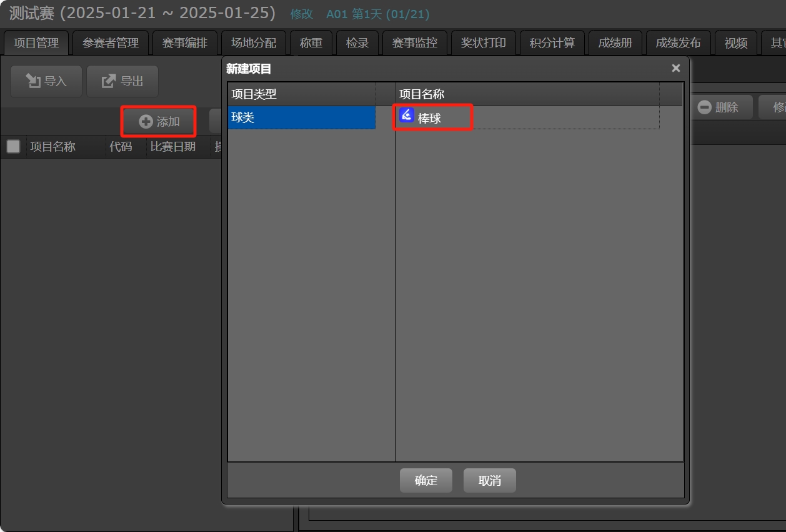
Task: Switch to the 参赛者管理 tab
Action: point(111,43)
